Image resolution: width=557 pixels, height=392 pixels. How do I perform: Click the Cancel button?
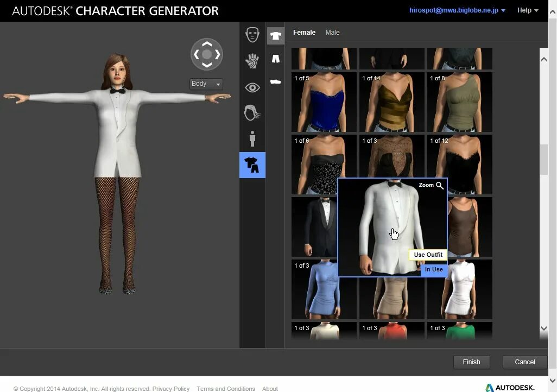pos(524,362)
